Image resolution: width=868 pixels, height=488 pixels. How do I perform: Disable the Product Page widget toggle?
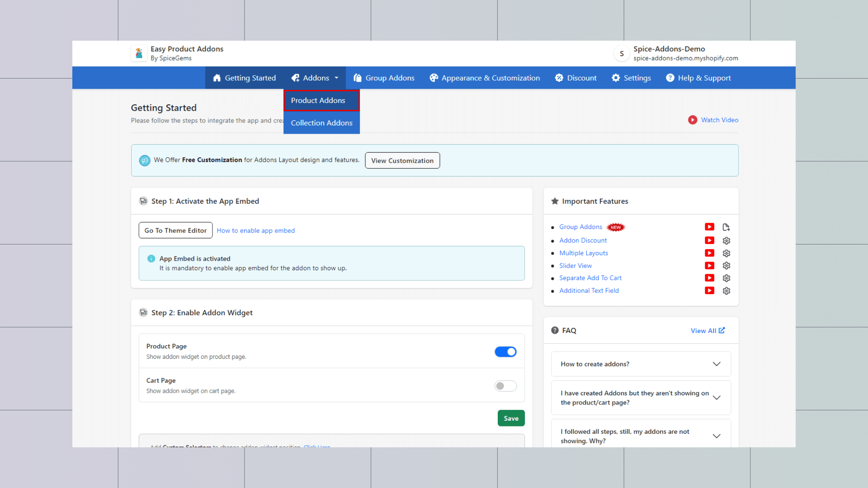(x=505, y=352)
